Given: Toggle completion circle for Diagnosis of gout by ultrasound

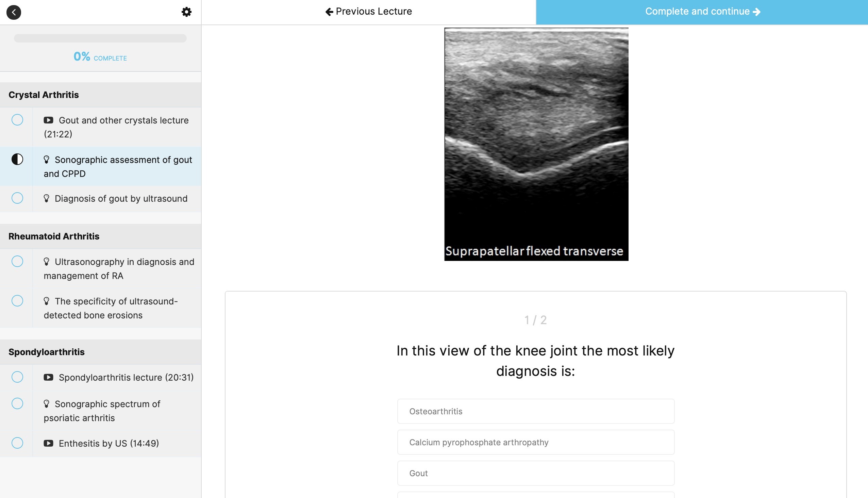Looking at the screenshot, I should [x=17, y=198].
